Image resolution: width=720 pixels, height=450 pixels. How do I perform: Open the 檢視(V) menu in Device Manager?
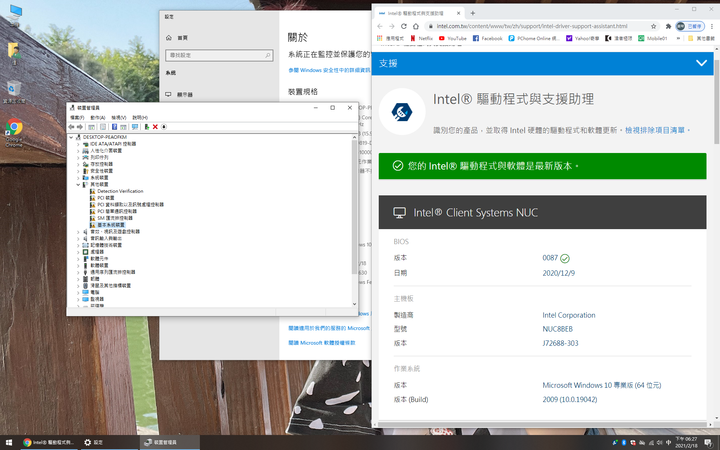click(x=118, y=118)
